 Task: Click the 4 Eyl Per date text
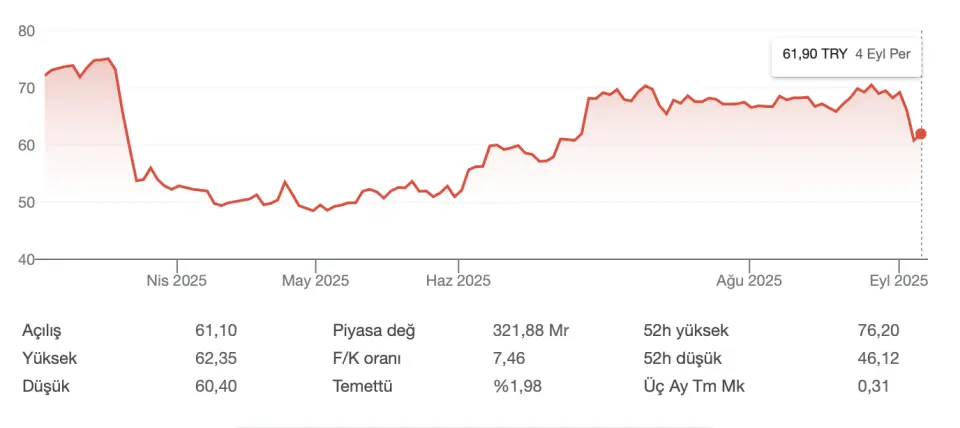click(883, 54)
